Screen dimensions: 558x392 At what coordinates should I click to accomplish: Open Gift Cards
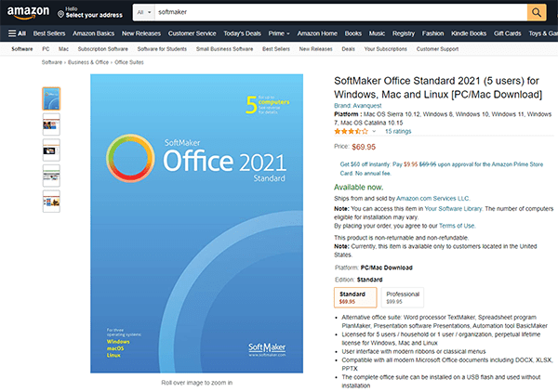point(508,33)
